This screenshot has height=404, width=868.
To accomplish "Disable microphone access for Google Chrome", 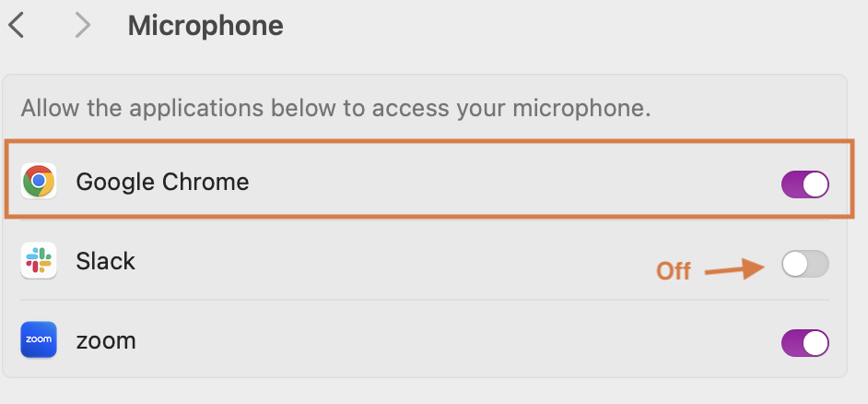I will point(805,184).
